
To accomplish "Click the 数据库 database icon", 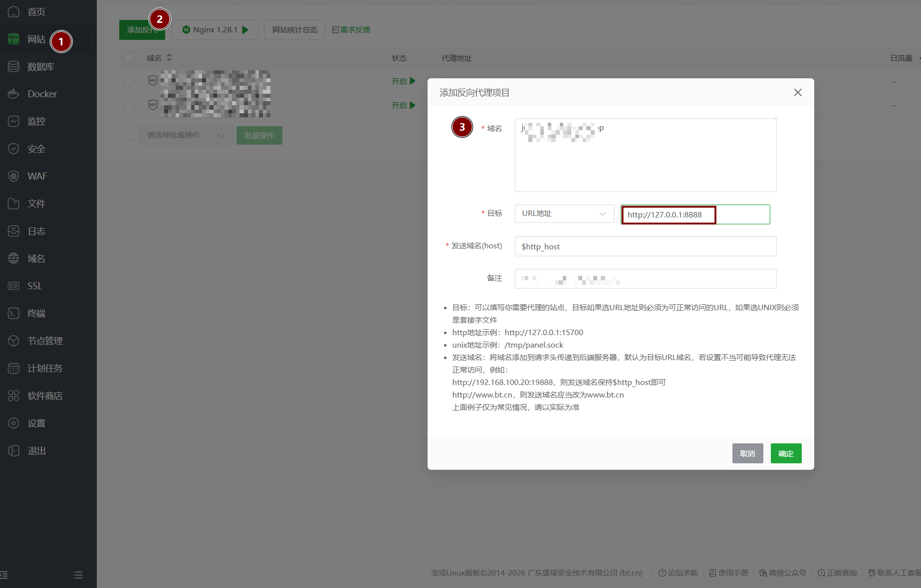I will (x=13, y=66).
